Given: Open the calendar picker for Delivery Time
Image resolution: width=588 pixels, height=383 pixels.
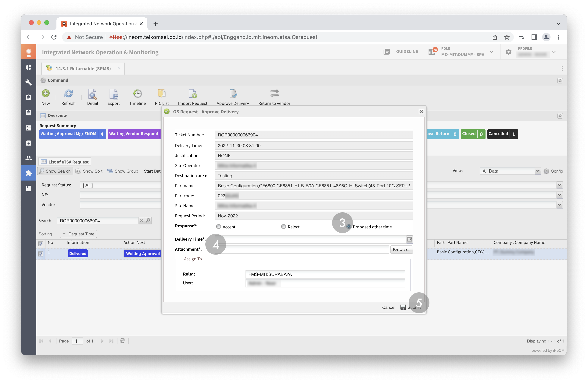Looking at the screenshot, I should pos(409,239).
